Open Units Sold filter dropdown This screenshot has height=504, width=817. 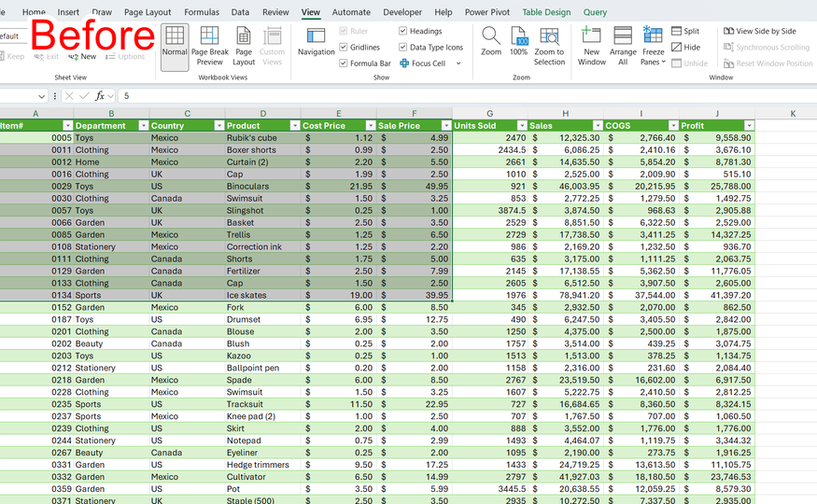[x=522, y=125]
